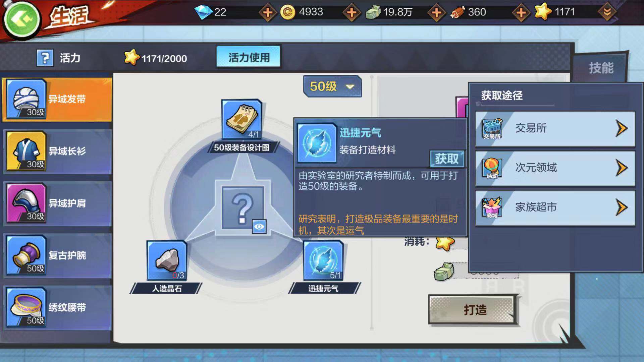
Task: Tap the 迅捷元气 material slot at bottom
Action: tap(323, 260)
